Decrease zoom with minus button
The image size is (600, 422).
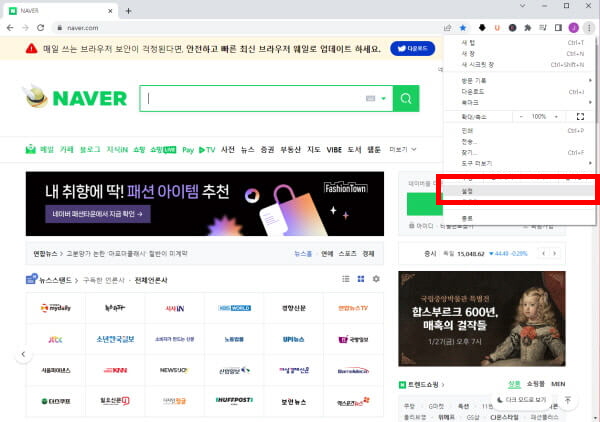click(x=521, y=116)
